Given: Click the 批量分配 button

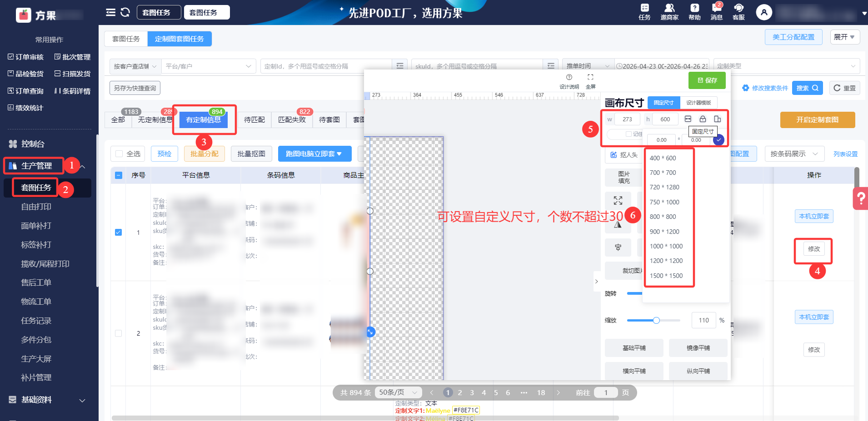Looking at the screenshot, I should (205, 154).
